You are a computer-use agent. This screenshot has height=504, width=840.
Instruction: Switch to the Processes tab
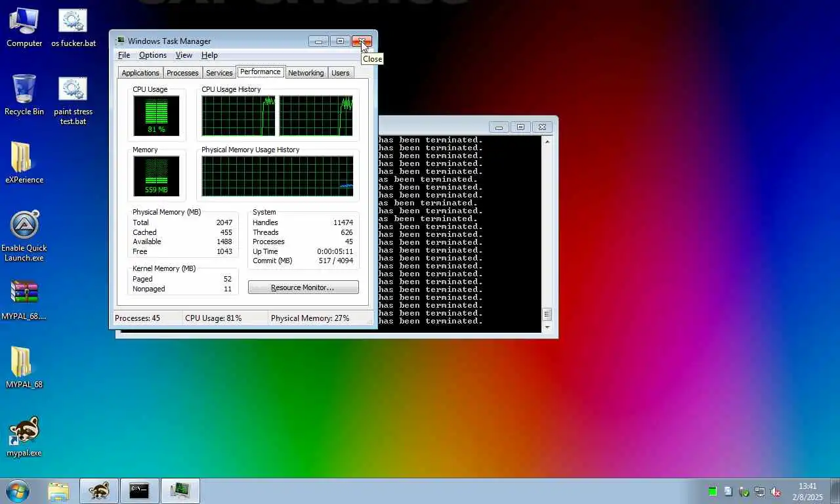tap(182, 73)
